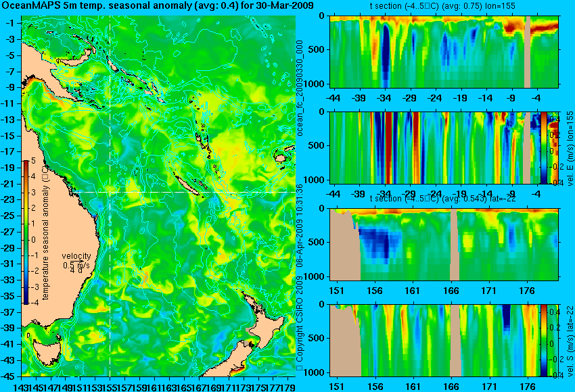Click the '0' value on the temperature color bar
The width and height of the screenshot is (575, 392).
(33, 240)
